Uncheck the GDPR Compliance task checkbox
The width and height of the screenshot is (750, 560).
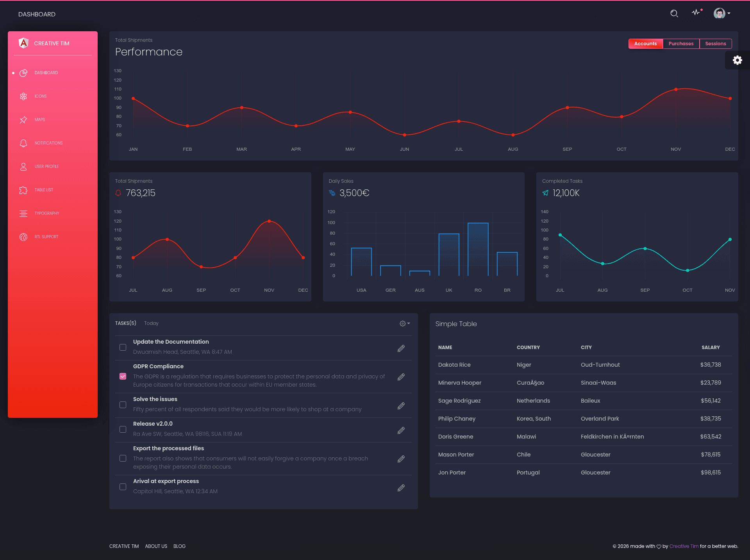[123, 376]
